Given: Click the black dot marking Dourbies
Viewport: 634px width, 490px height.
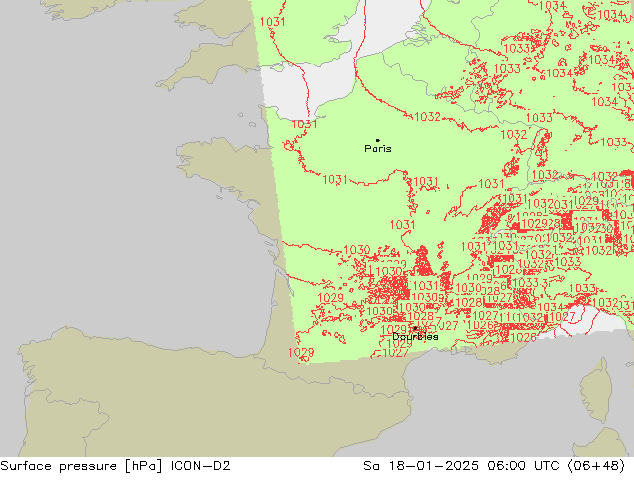Looking at the screenshot, I should coord(415,328).
